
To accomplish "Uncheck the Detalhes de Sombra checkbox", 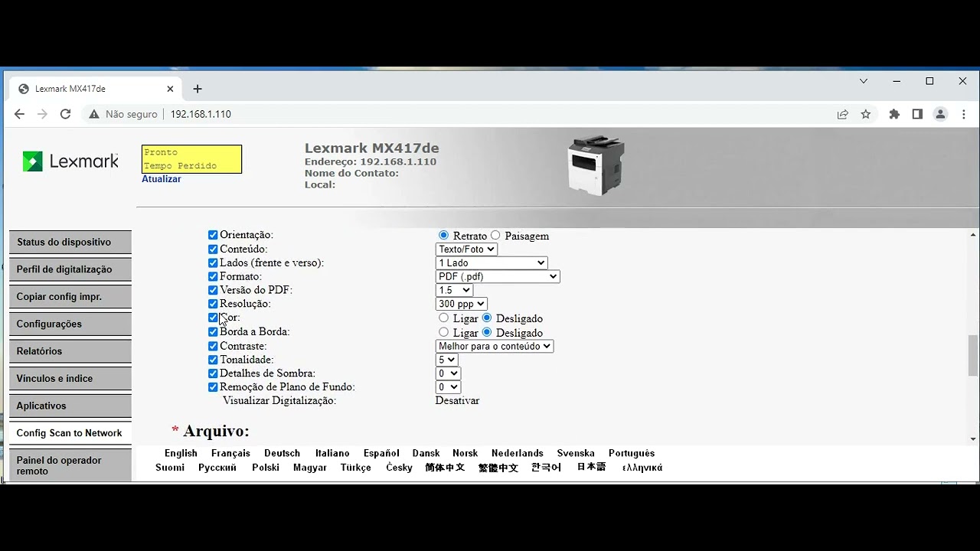I will 213,373.
